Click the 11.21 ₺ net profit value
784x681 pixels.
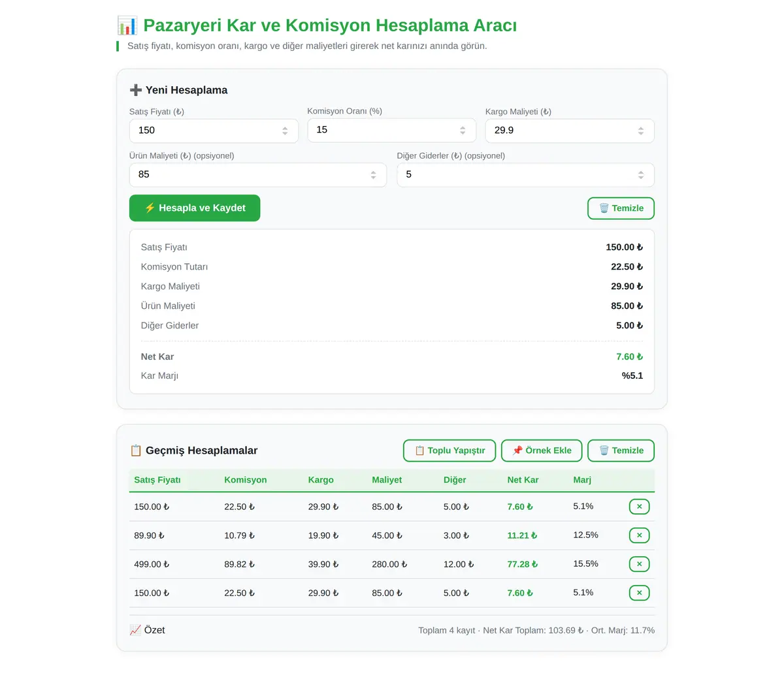[523, 535]
